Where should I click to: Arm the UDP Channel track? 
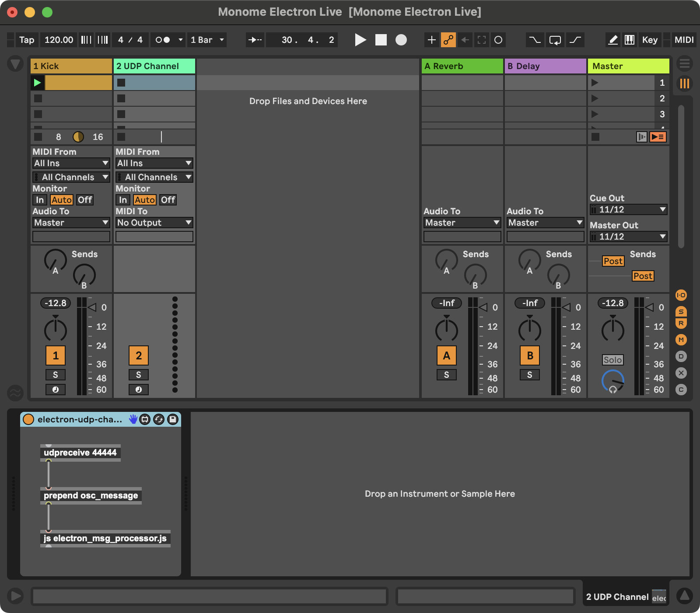(x=139, y=390)
